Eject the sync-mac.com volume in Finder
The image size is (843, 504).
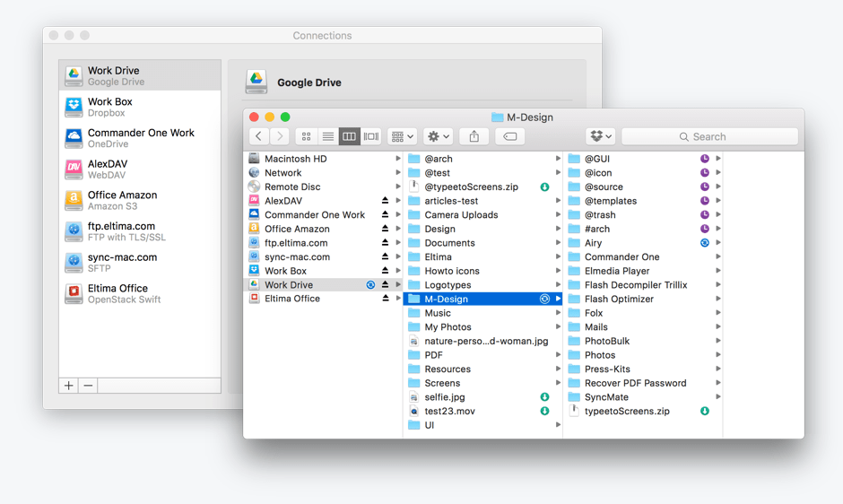pos(385,256)
